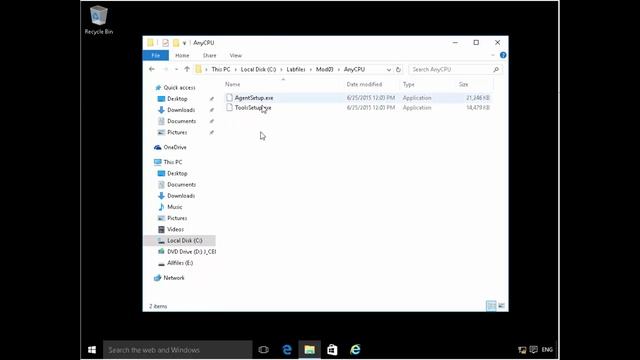640x360 pixels.
Task: Go back with the Back arrow
Action: (152, 69)
